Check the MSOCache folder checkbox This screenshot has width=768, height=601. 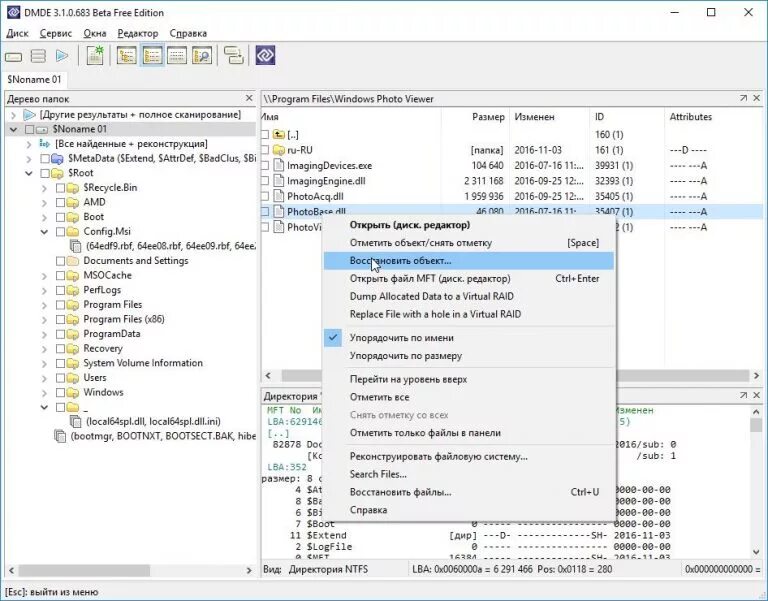pyautogui.click(x=60, y=275)
